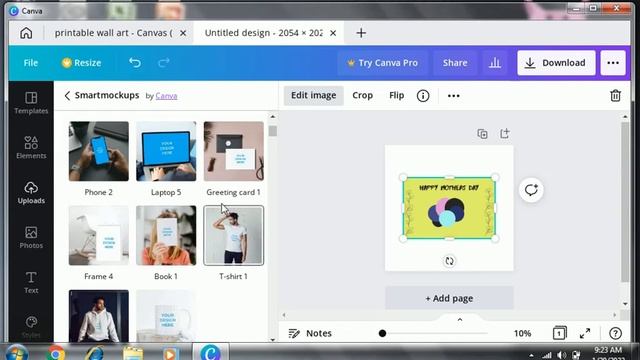Open Chrome from the taskbar
The height and width of the screenshot is (360, 640).
55,353
